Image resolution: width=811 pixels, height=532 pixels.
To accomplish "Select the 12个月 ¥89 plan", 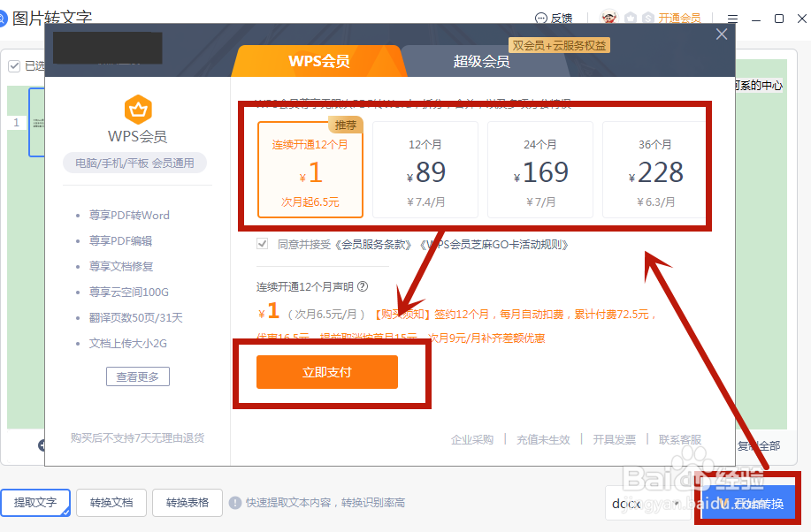I will click(425, 170).
